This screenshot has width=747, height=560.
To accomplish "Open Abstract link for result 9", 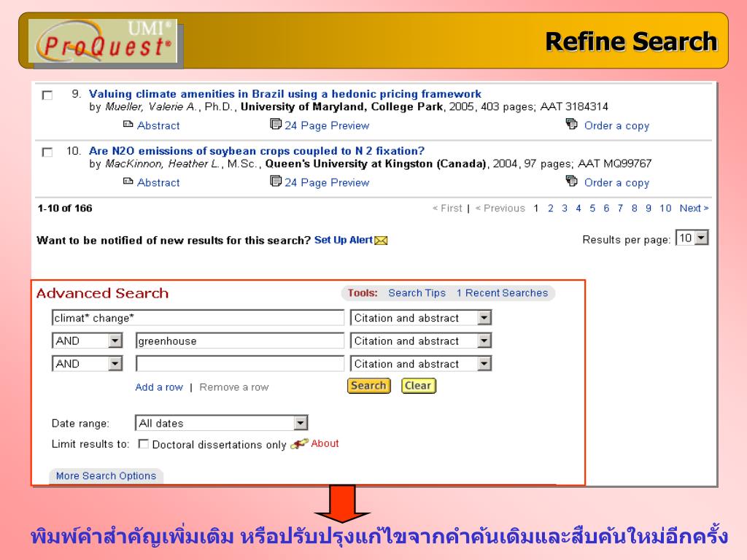I will click(x=158, y=125).
